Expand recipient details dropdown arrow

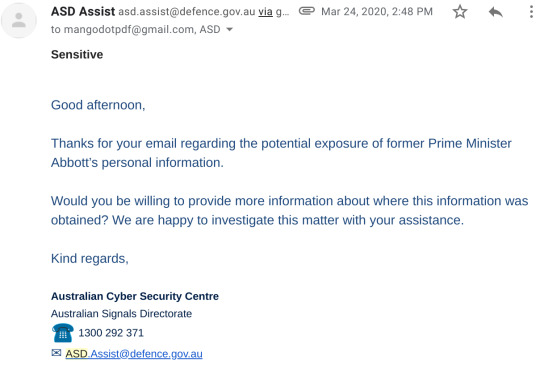pos(229,30)
